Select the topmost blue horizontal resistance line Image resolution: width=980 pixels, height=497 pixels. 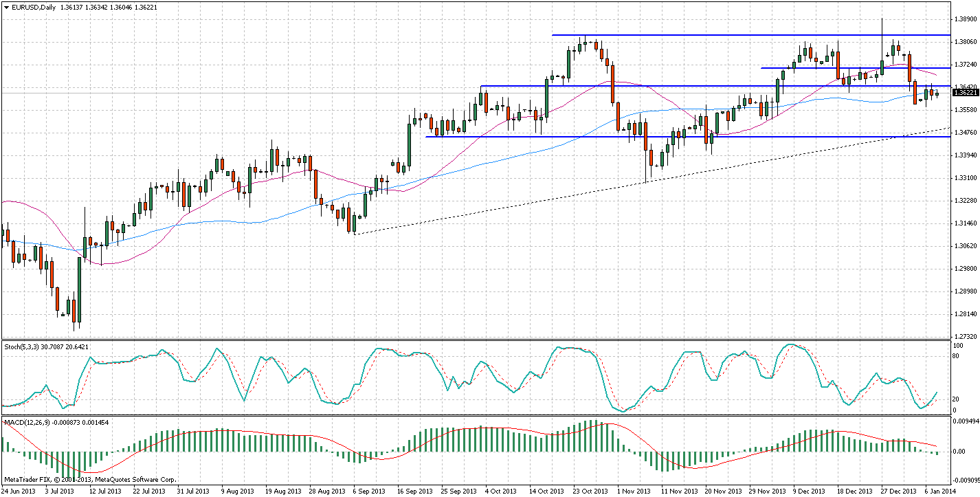pos(687,35)
